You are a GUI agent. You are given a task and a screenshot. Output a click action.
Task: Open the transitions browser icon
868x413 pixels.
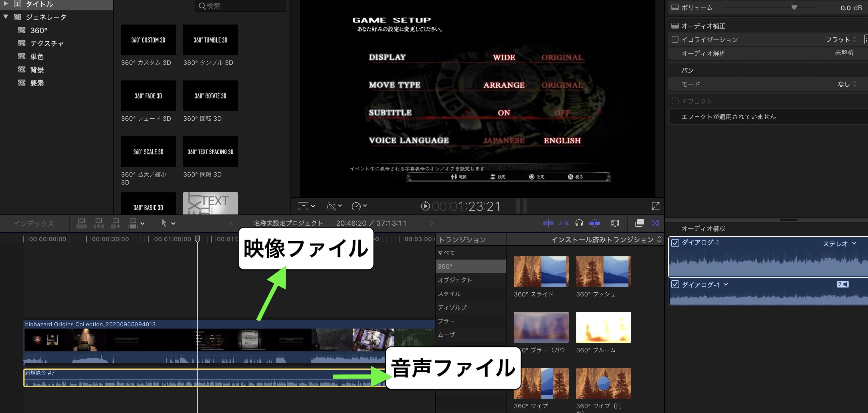pos(655,223)
